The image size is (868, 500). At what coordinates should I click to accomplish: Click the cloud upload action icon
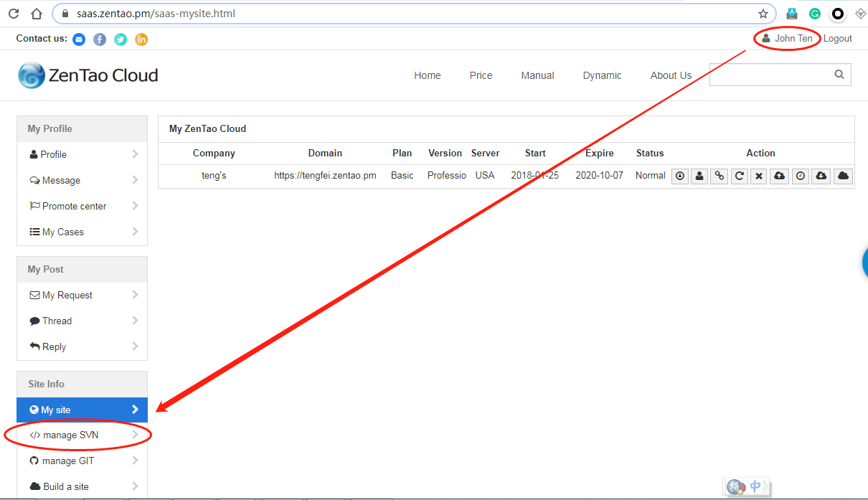click(x=779, y=176)
